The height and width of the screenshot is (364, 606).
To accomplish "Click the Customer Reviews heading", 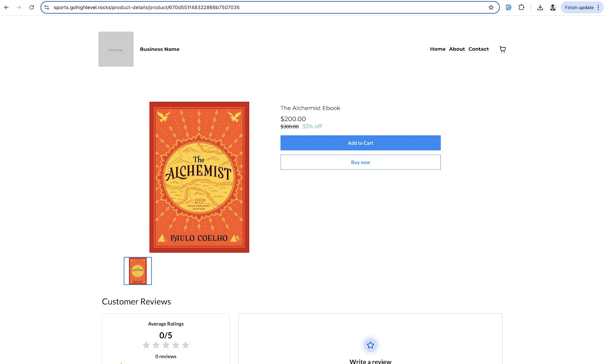I will point(136,302).
